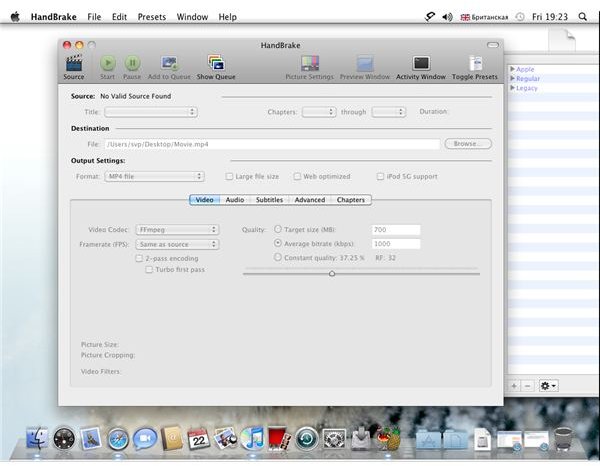This screenshot has height=466, width=600.
Task: Switch to the Advanced tab
Action: tap(310, 200)
